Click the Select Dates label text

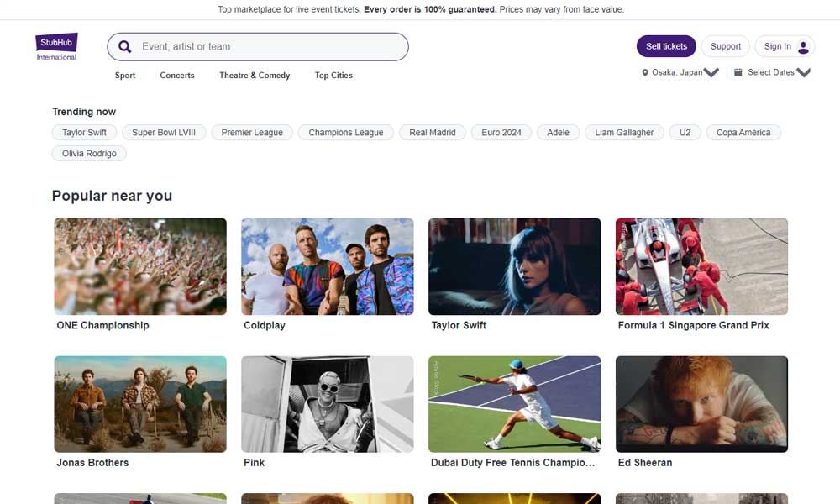click(771, 72)
